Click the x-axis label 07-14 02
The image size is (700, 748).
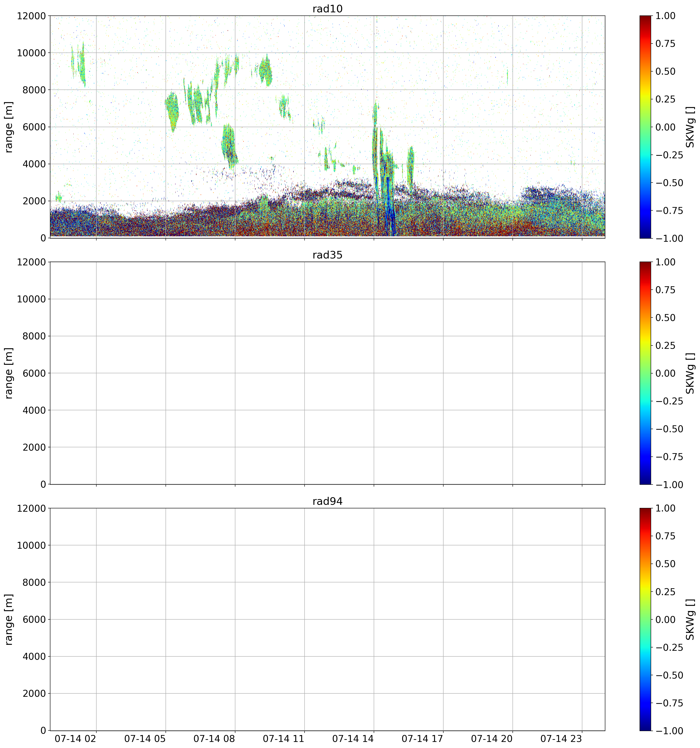(76, 739)
